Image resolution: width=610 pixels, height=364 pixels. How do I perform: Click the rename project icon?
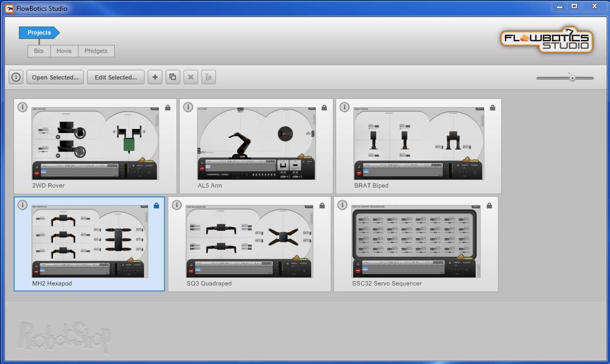click(x=208, y=77)
